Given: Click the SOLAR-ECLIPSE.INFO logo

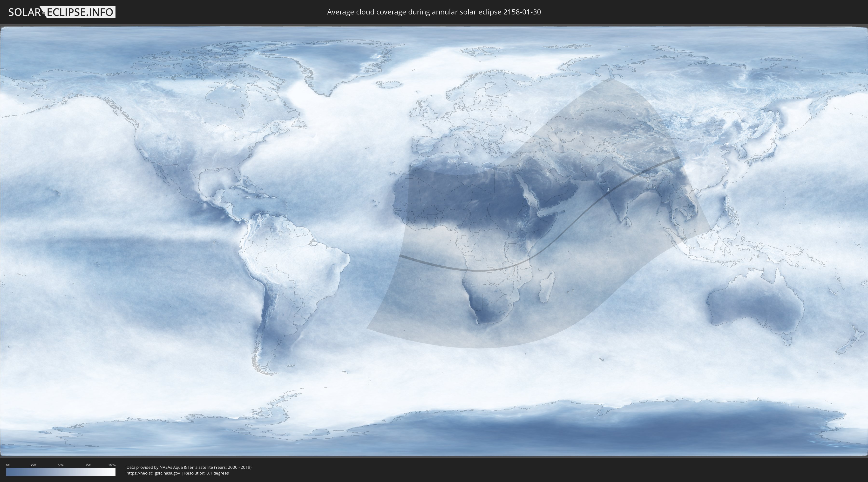Looking at the screenshot, I should (x=62, y=12).
